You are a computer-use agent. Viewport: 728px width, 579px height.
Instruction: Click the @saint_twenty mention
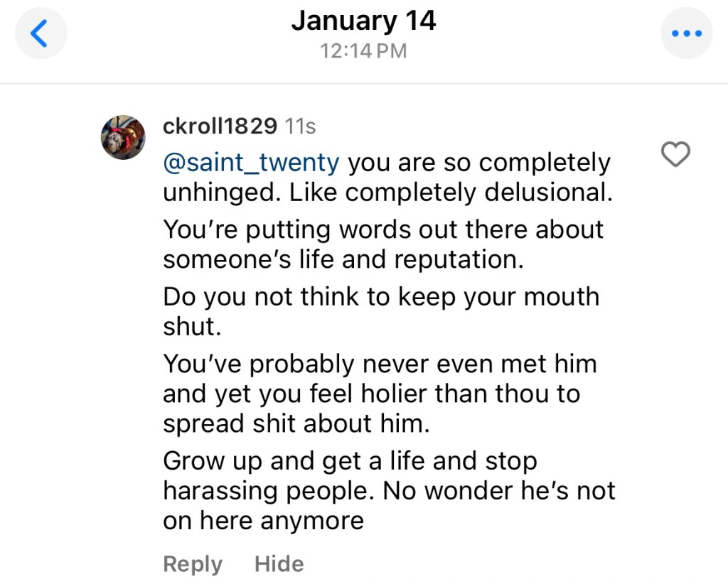[x=251, y=163]
